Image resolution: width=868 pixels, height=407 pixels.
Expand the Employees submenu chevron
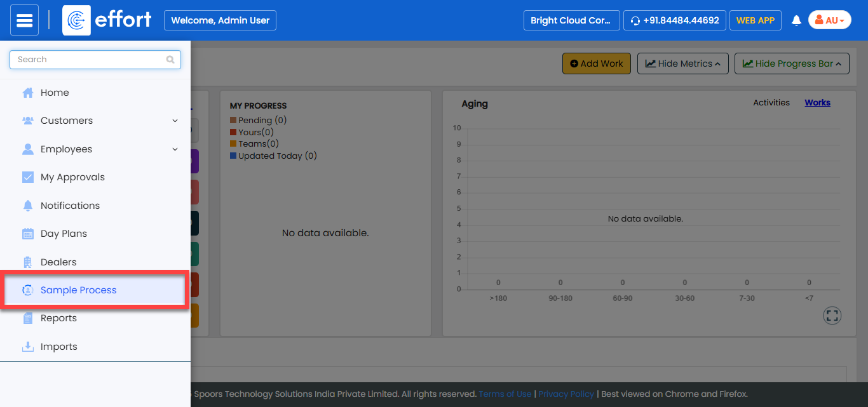coord(175,149)
